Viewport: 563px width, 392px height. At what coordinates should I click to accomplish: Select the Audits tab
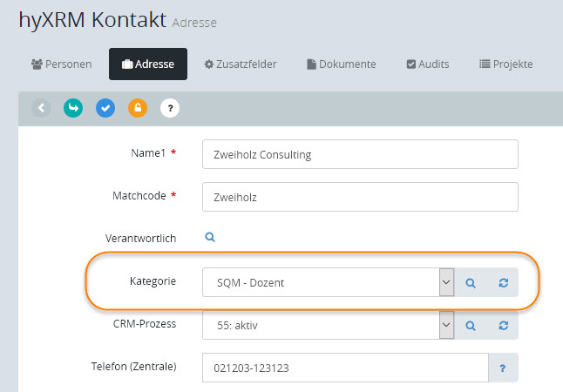(x=428, y=64)
